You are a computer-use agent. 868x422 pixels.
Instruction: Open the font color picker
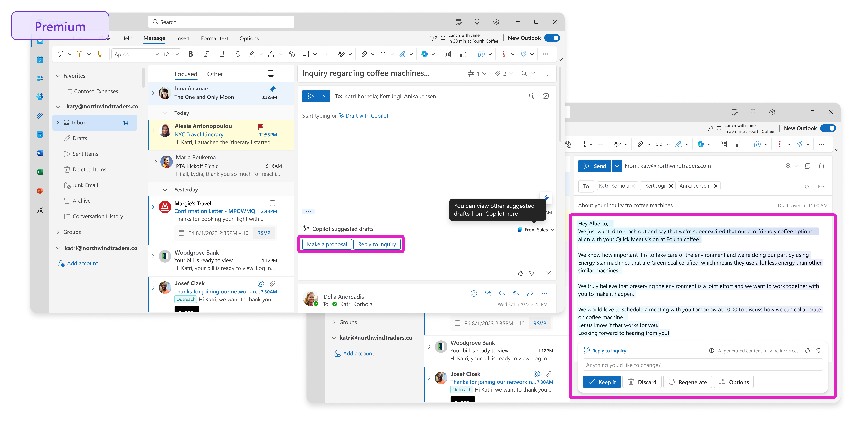click(271, 54)
